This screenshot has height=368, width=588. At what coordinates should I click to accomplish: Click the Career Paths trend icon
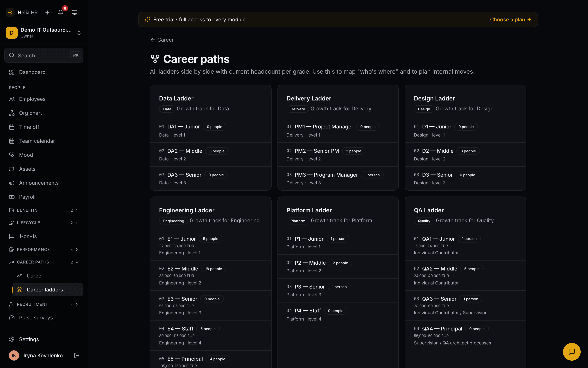[x=11, y=262]
